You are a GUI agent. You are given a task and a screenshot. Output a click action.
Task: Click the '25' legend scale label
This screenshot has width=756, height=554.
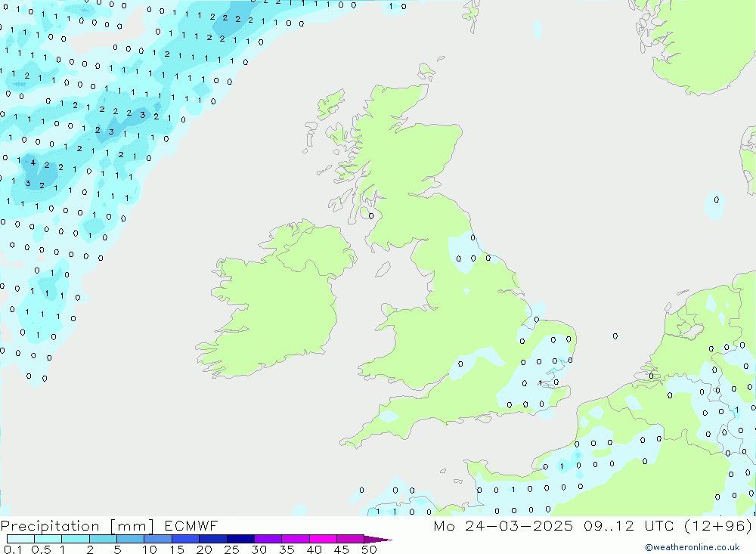pyautogui.click(x=231, y=549)
